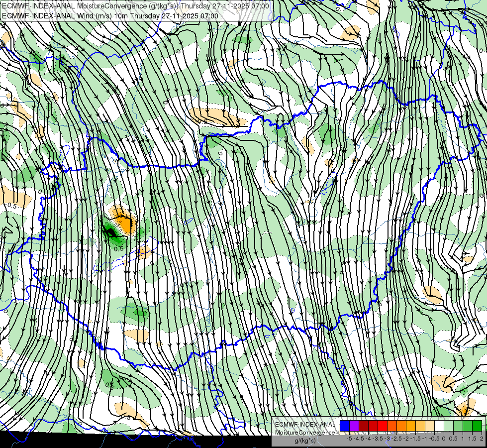487x448 pixels.
Task: Click the 2 tick label on the legend
Action: 482,439
